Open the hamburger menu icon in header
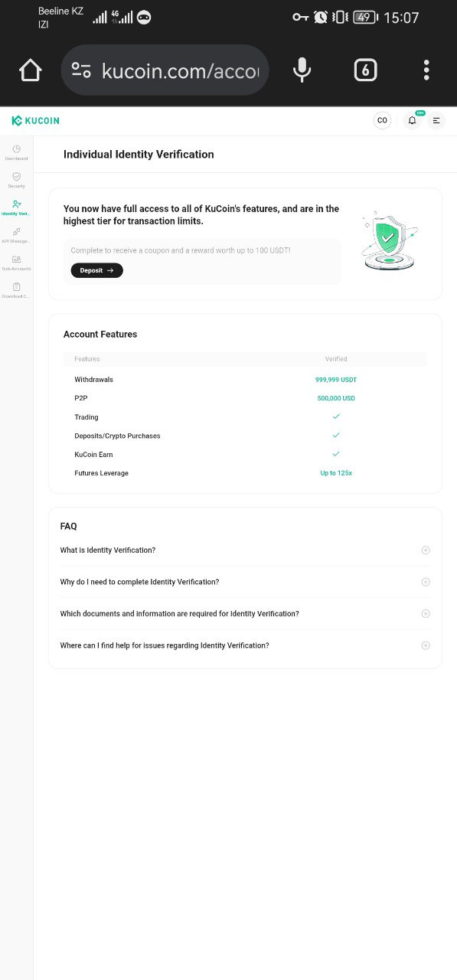Image resolution: width=457 pixels, height=980 pixels. click(x=436, y=120)
